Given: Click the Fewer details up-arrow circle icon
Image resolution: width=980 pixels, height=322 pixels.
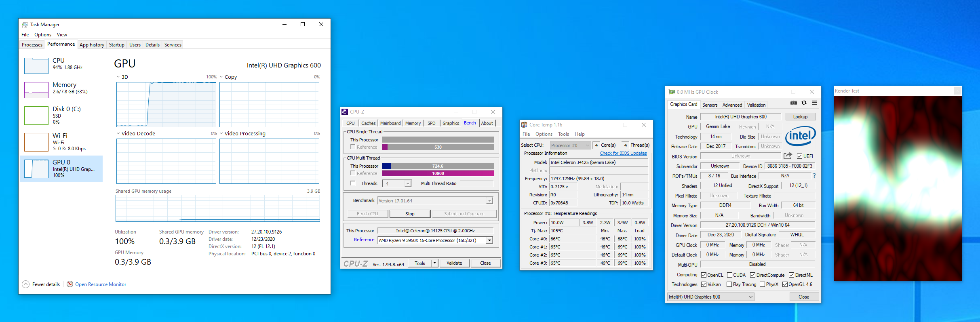Looking at the screenshot, I should click(x=25, y=284).
